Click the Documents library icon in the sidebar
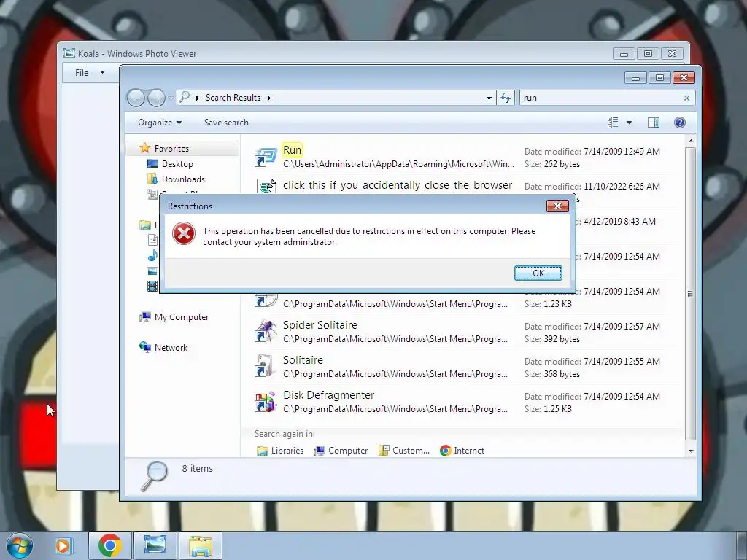Image resolution: width=747 pixels, height=560 pixels. pyautogui.click(x=152, y=240)
